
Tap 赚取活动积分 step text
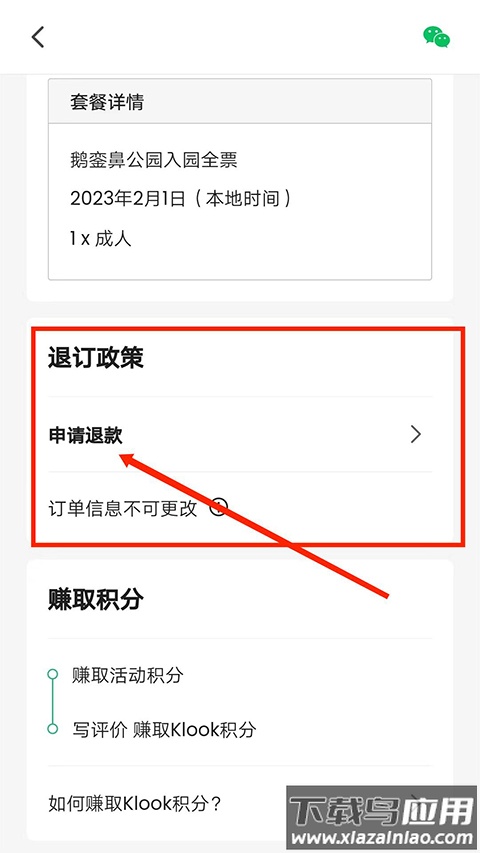click(128, 675)
